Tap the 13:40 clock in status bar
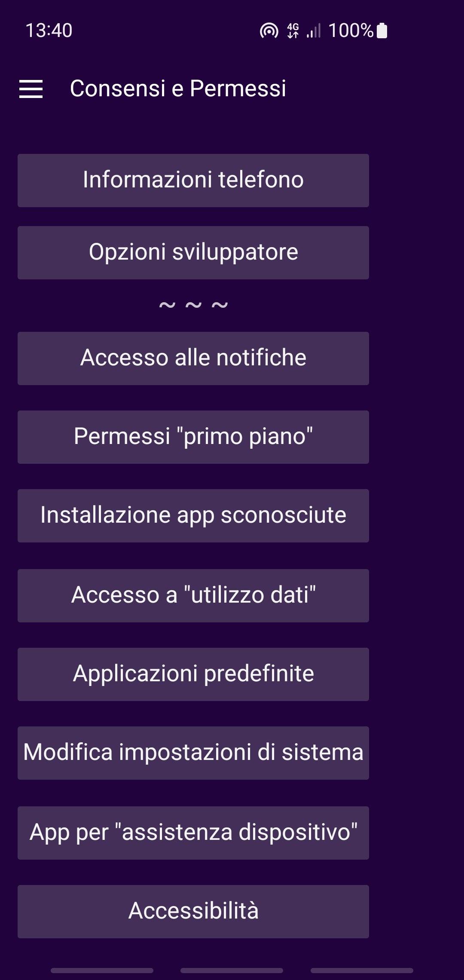This screenshot has height=980, width=464. coord(49,31)
